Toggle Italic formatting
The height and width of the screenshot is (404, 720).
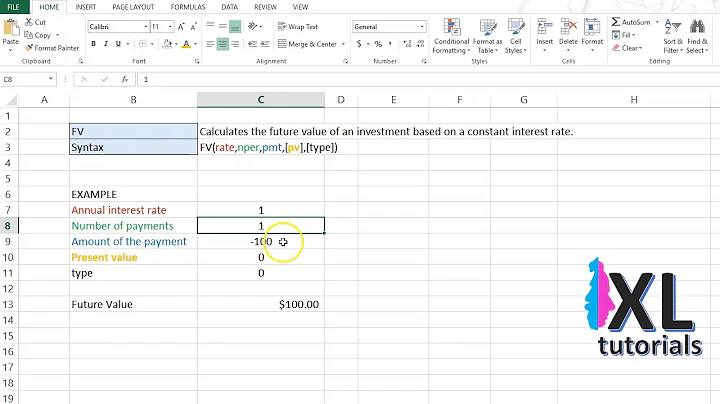[x=106, y=44]
